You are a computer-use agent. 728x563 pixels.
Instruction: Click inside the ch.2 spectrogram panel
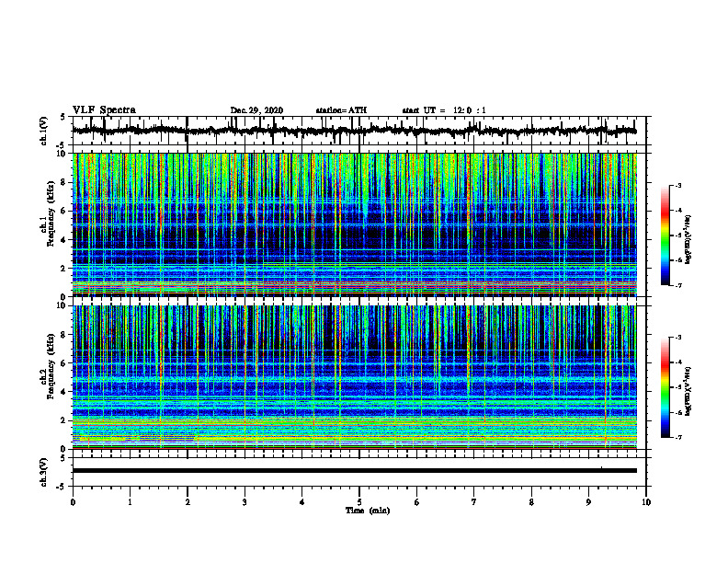354,377
